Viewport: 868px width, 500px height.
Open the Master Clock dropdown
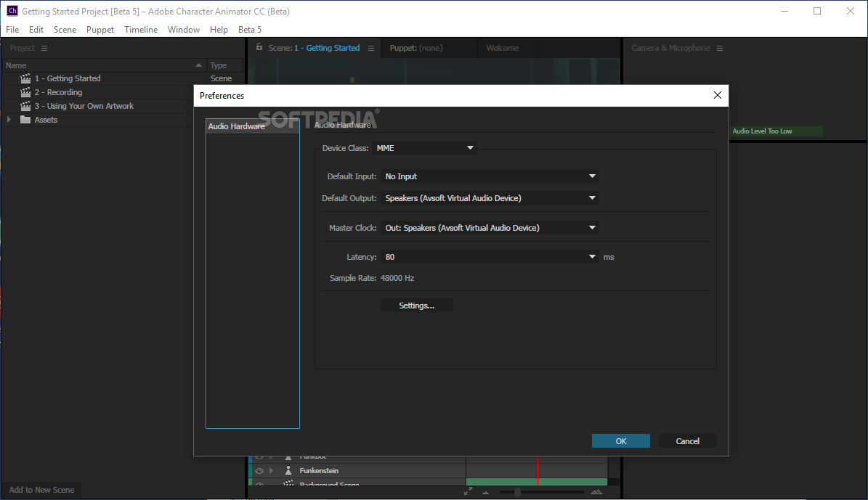(x=490, y=227)
